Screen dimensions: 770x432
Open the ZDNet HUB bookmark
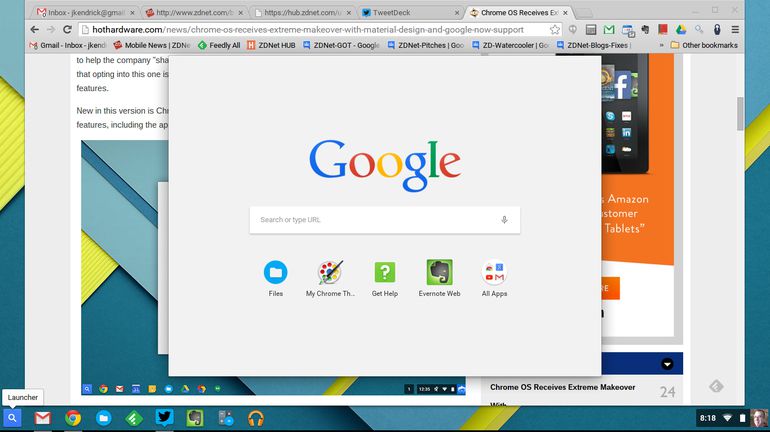point(271,45)
